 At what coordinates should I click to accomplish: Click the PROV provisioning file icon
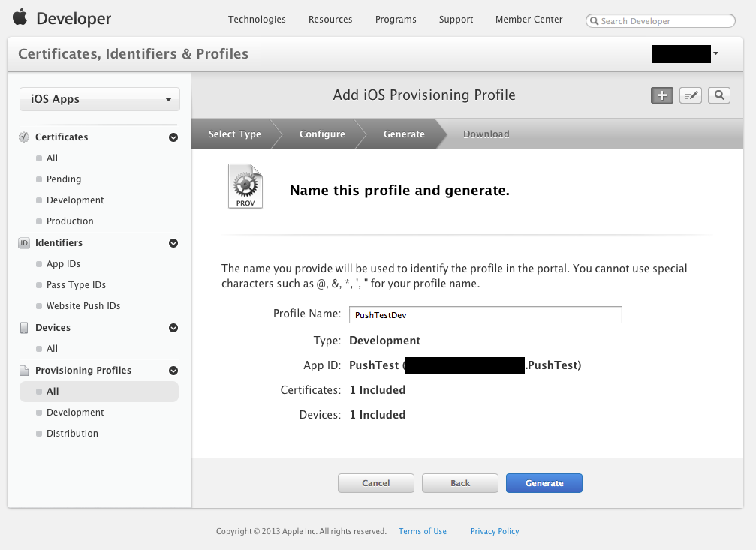pyautogui.click(x=245, y=186)
